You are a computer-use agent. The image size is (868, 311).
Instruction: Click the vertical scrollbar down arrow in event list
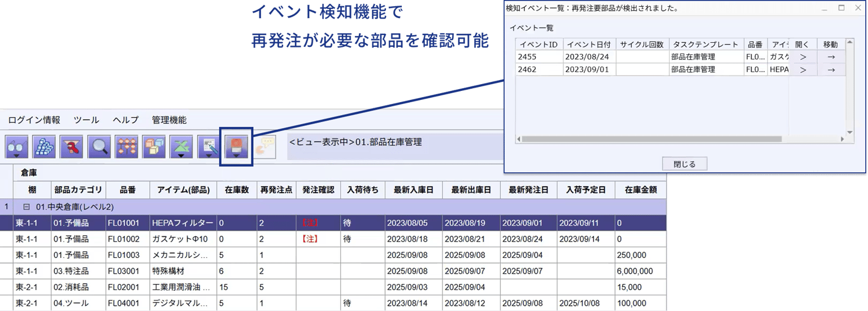click(x=850, y=132)
